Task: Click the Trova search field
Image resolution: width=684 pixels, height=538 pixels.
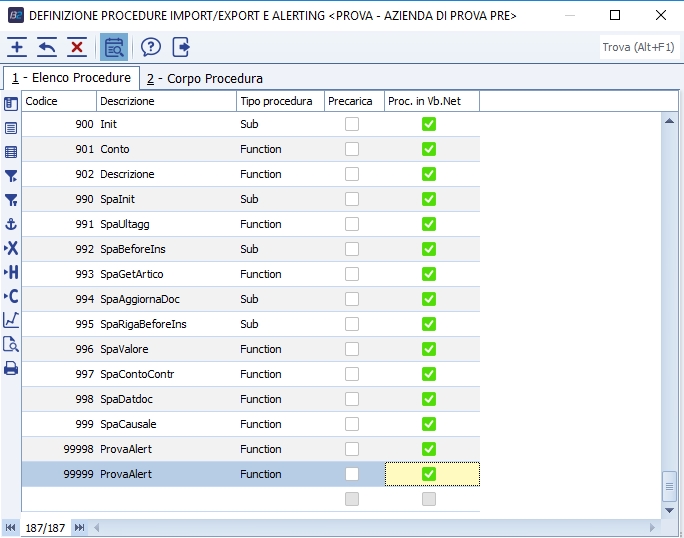Action: (639, 47)
